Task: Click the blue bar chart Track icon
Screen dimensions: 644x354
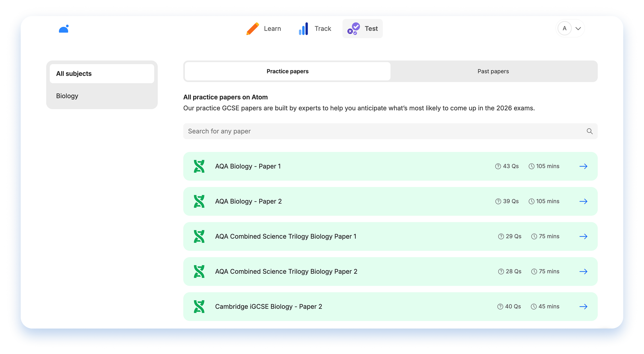Action: pyautogui.click(x=303, y=29)
